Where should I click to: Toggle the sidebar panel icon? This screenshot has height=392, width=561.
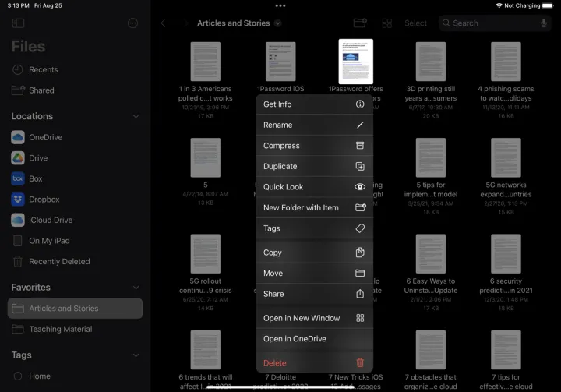[x=19, y=23]
